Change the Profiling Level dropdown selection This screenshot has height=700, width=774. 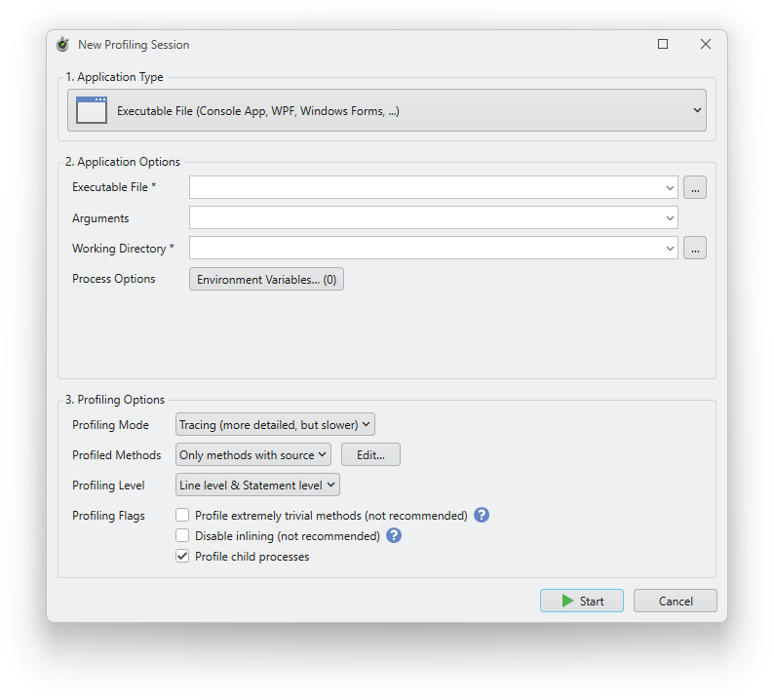[x=257, y=485]
